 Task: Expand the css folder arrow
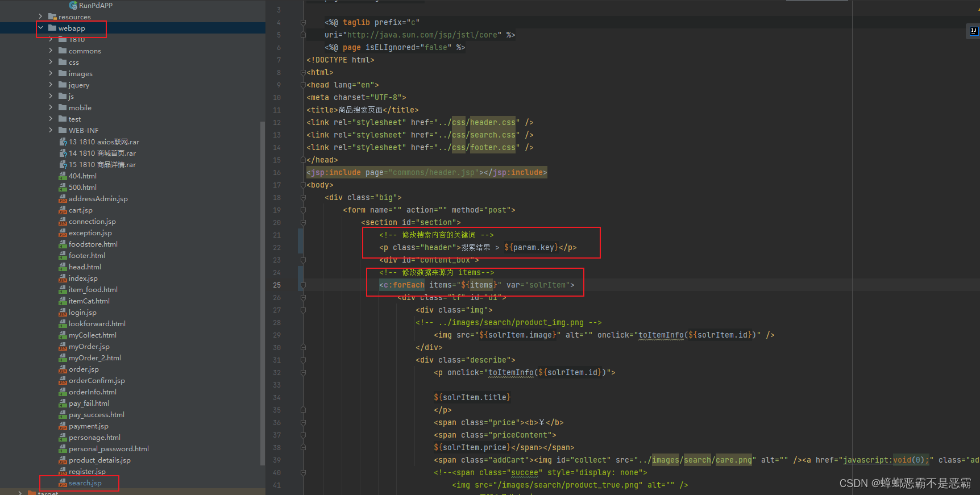tap(51, 62)
